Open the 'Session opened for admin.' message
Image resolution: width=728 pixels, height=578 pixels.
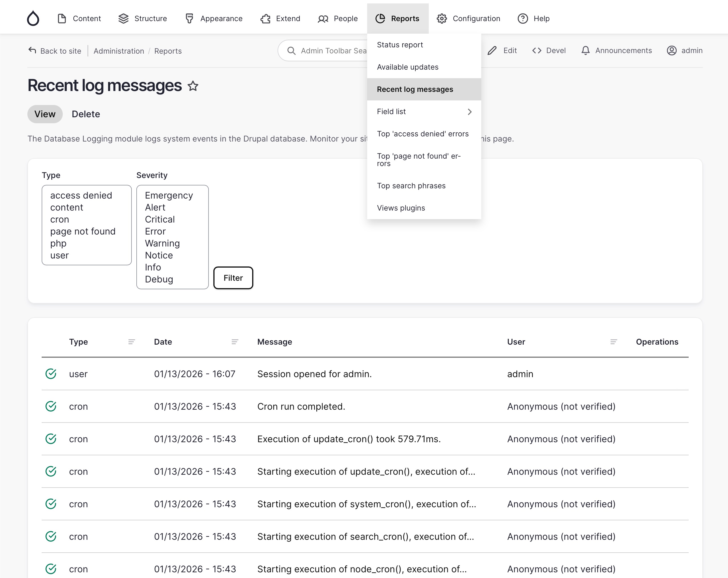coord(314,374)
